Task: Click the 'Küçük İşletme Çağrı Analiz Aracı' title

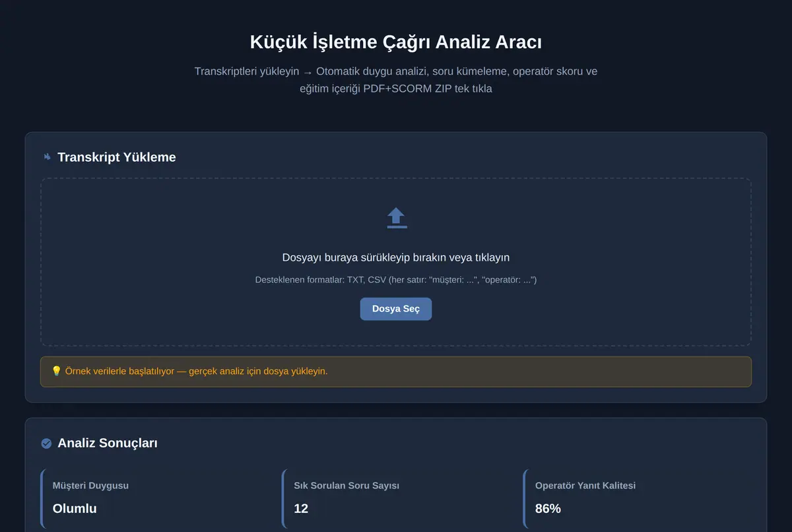Action: 396,42
